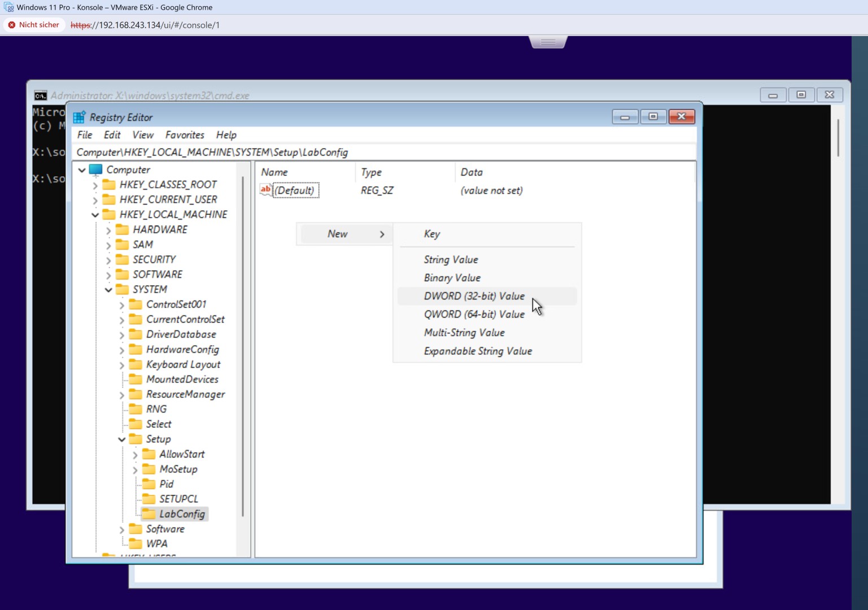Viewport: 868px width, 610px height.
Task: Select the HardwareConfig key
Action: tap(182, 350)
